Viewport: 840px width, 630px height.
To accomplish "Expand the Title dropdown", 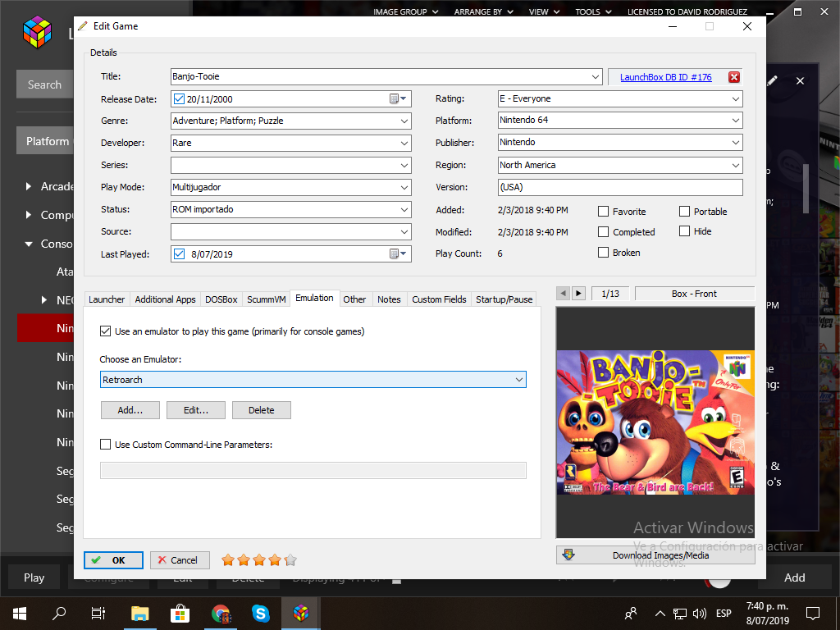I will (x=596, y=76).
